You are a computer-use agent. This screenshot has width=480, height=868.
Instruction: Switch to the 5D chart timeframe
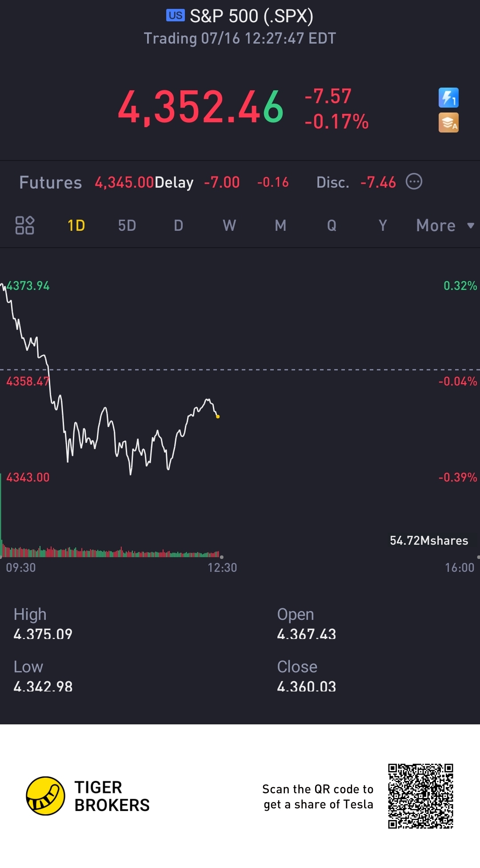[127, 225]
